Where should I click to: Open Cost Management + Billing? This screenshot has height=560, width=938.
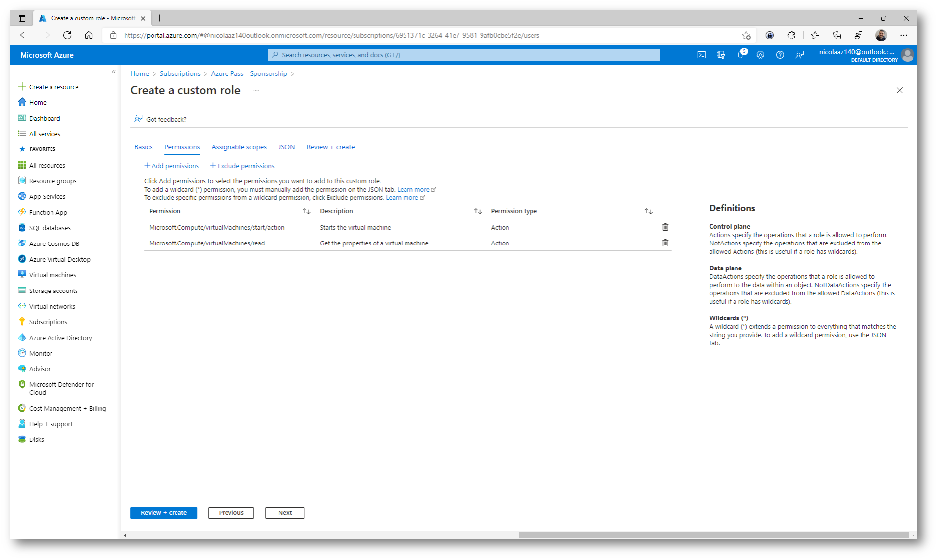(62, 408)
